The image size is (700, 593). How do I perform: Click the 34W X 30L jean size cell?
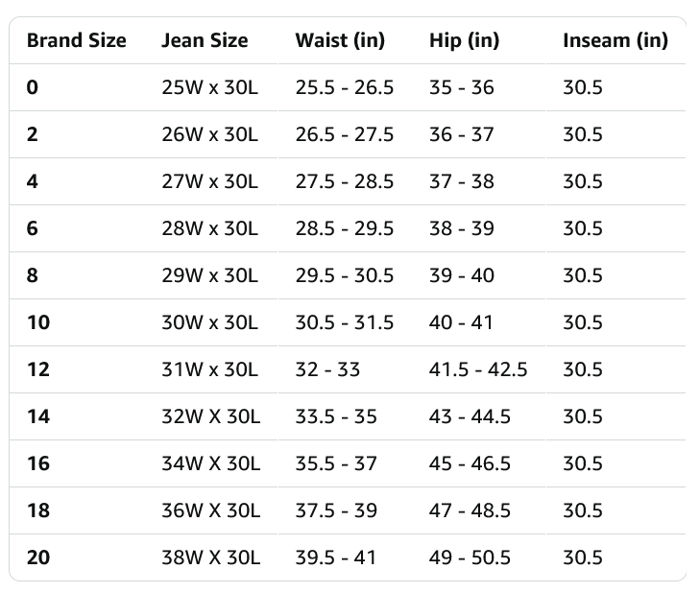coord(210,463)
